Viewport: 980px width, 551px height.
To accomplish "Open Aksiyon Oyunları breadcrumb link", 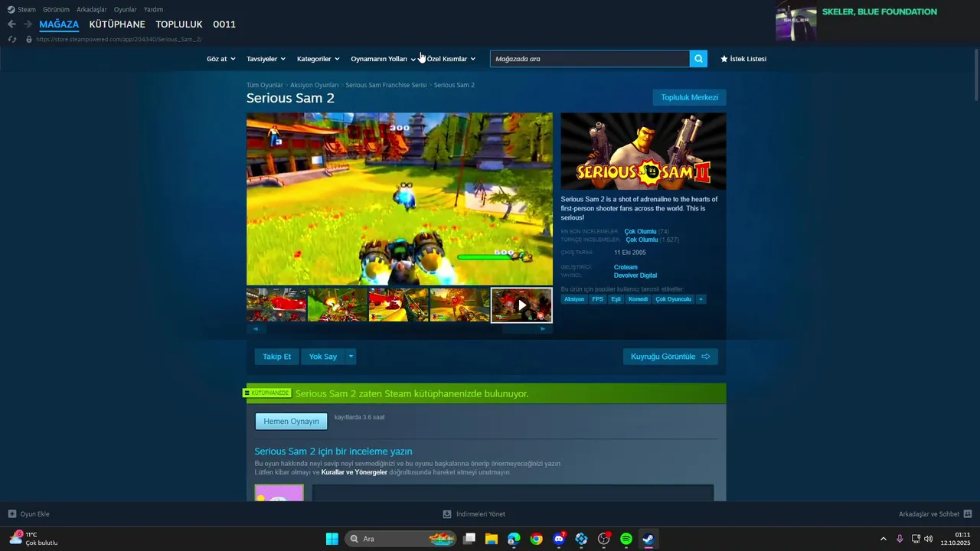I will point(315,85).
